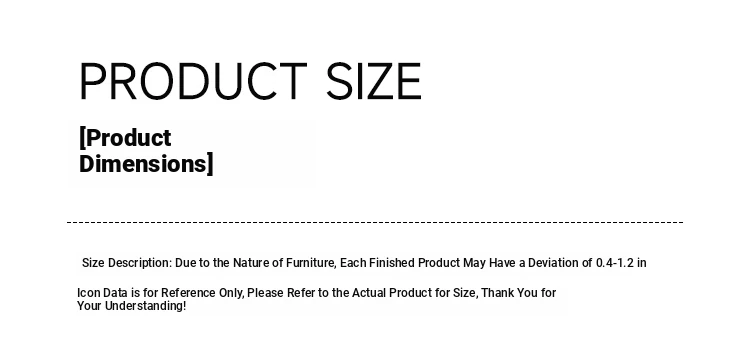Click the Size Description: label
The height and width of the screenshot is (363, 750).
[x=127, y=263]
